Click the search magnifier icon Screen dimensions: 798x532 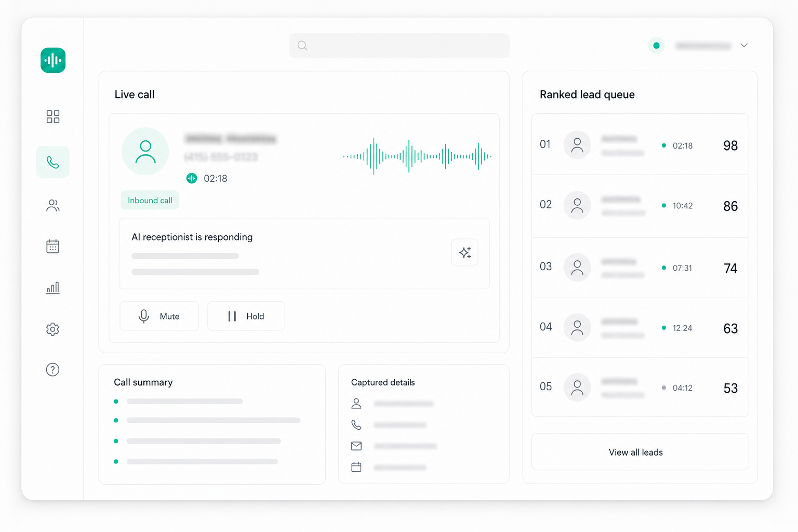point(302,46)
